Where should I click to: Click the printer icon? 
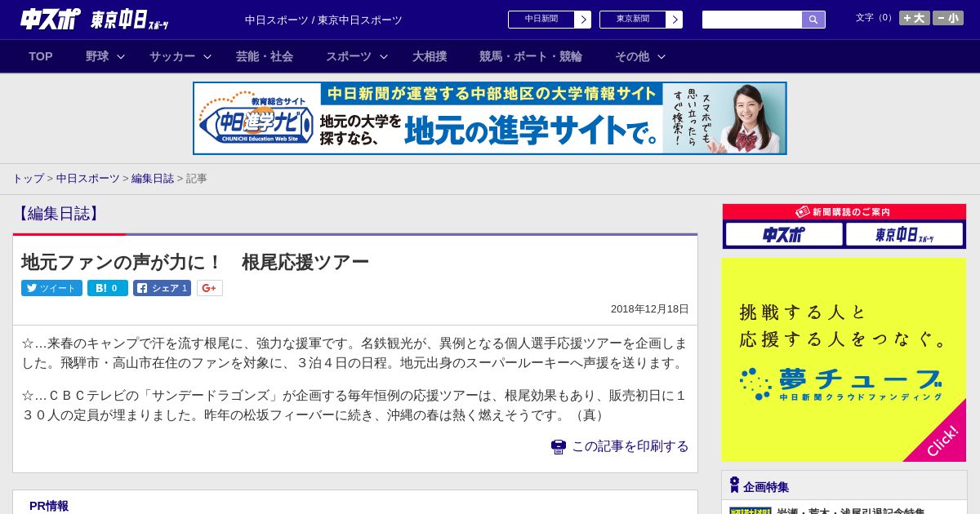(x=559, y=447)
